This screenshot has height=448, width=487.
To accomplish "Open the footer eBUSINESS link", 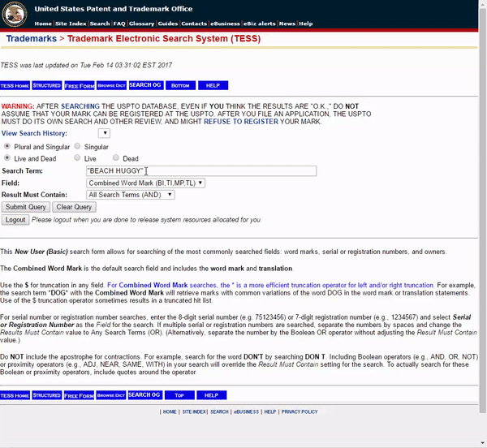I will pos(246,411).
